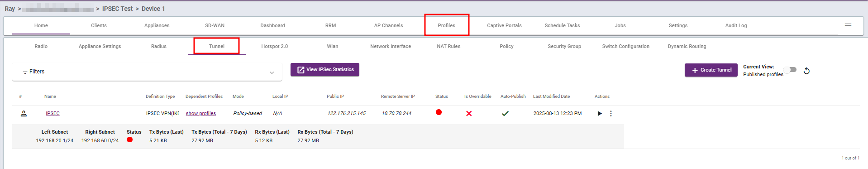Open the show profiles link
The image size is (868, 169).
201,113
